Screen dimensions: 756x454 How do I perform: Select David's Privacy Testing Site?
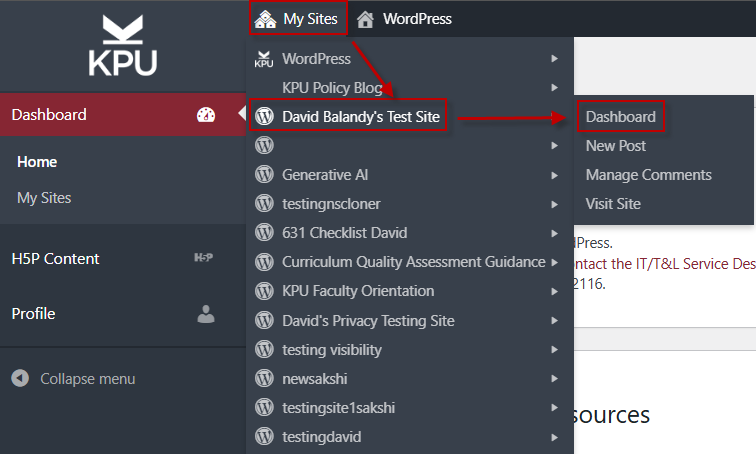coord(368,320)
